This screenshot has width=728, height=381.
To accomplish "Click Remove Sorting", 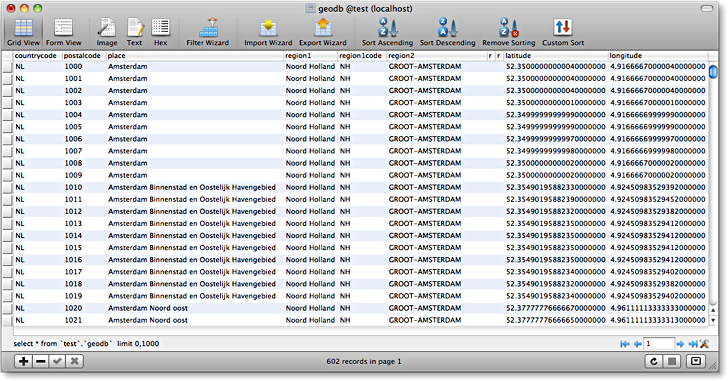I will [509, 32].
